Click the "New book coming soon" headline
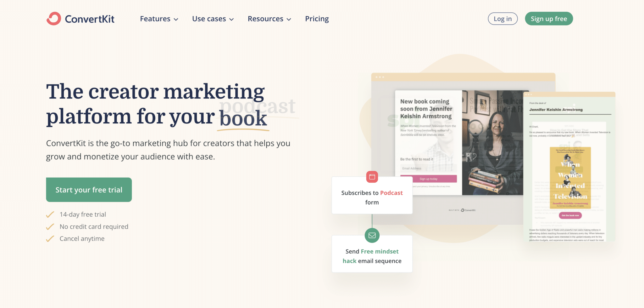 [x=426, y=109]
